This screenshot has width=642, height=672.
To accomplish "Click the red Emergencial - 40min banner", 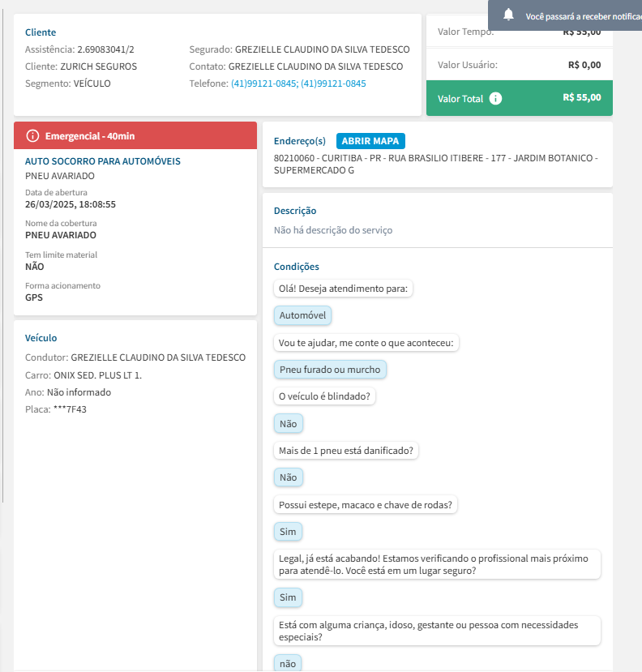I will pyautogui.click(x=135, y=135).
